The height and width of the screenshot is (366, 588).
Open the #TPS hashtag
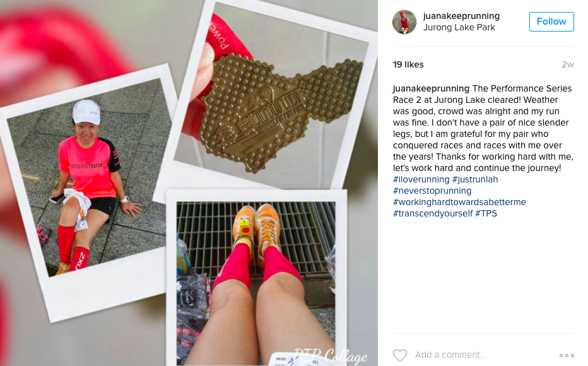(x=486, y=213)
